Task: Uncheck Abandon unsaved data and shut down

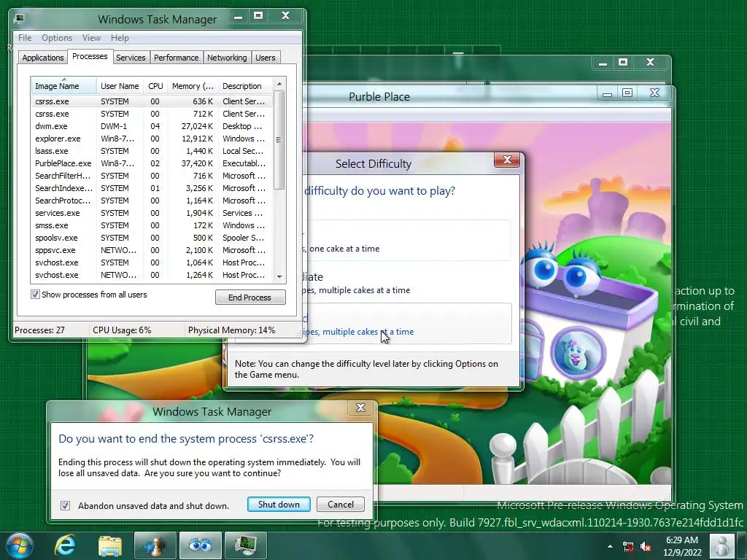Action: pos(65,505)
